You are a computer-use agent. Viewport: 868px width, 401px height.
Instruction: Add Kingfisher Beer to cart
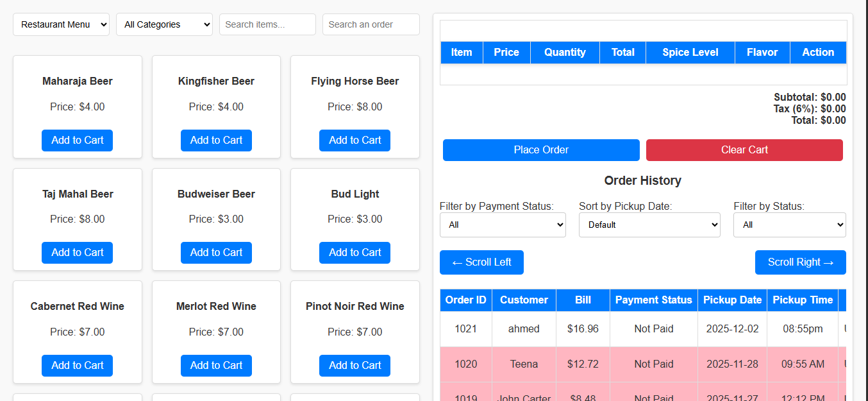216,141
